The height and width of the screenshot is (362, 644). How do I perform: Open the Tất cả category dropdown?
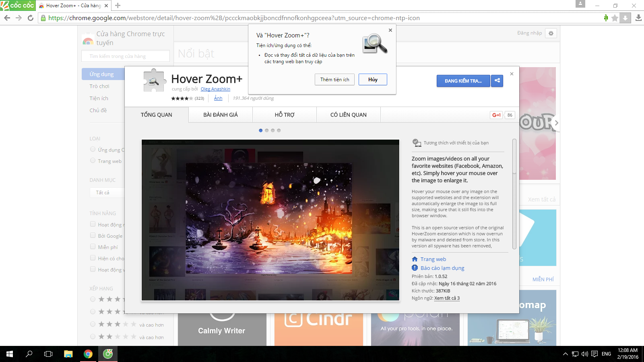107,193
